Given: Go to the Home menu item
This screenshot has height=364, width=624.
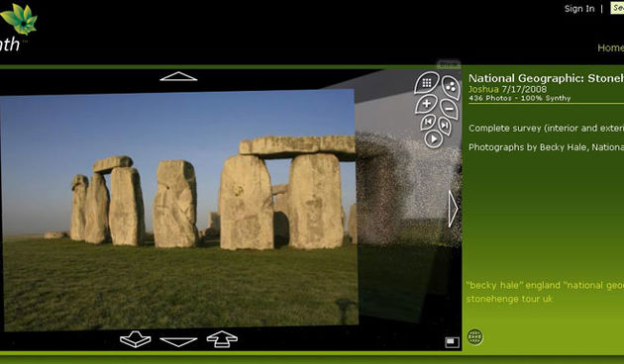Looking at the screenshot, I should [x=610, y=47].
